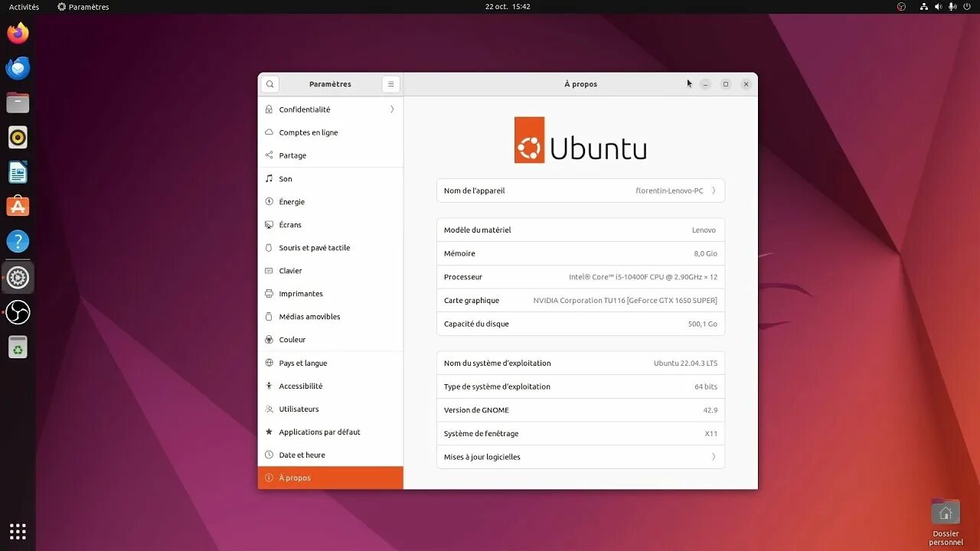Open the search icon in Paramètres
The width and height of the screenshot is (980, 551).
coord(269,84)
